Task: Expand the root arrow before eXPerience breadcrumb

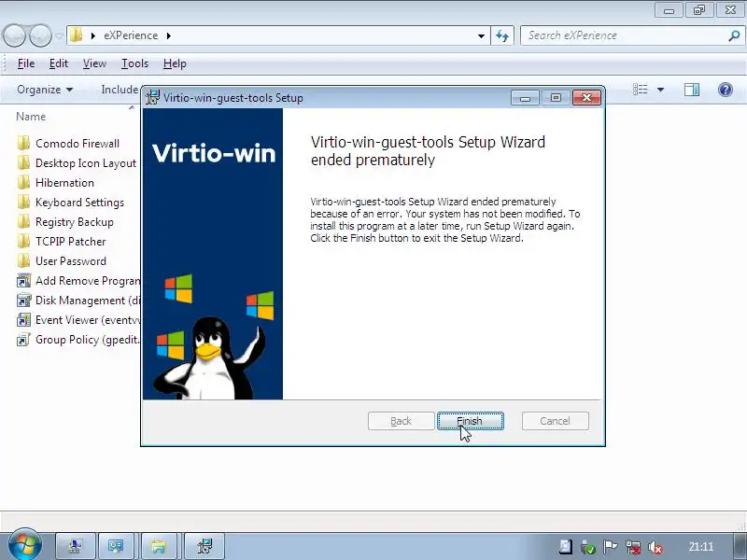Action: click(x=92, y=35)
